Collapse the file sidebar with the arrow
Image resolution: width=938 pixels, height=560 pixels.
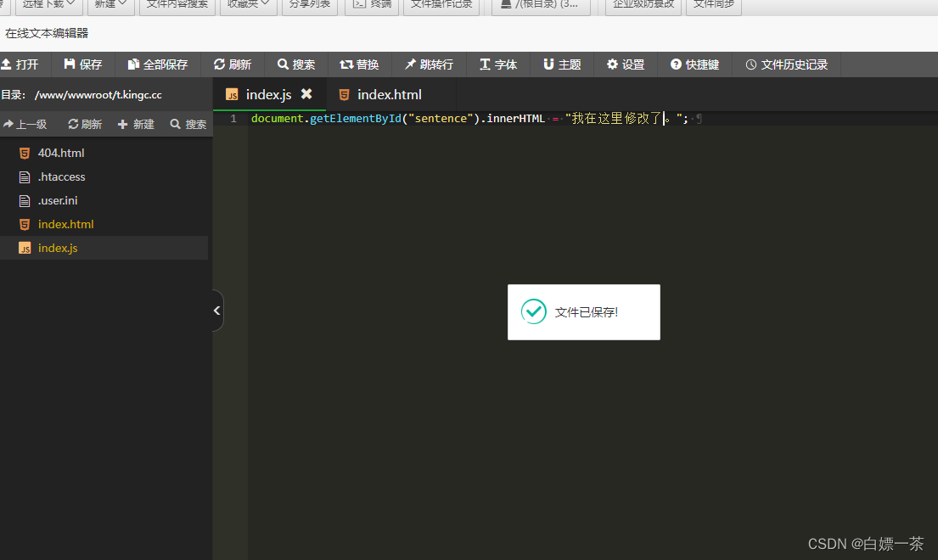216,311
